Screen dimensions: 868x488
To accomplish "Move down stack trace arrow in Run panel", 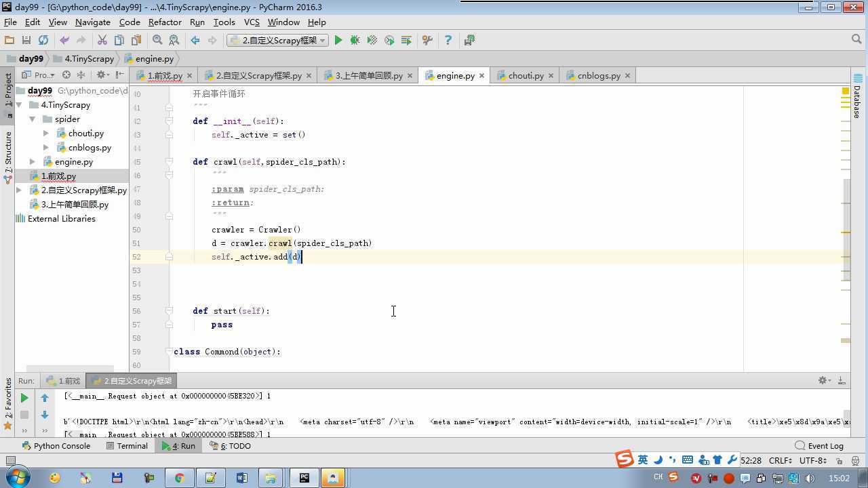I will pyautogui.click(x=45, y=415).
